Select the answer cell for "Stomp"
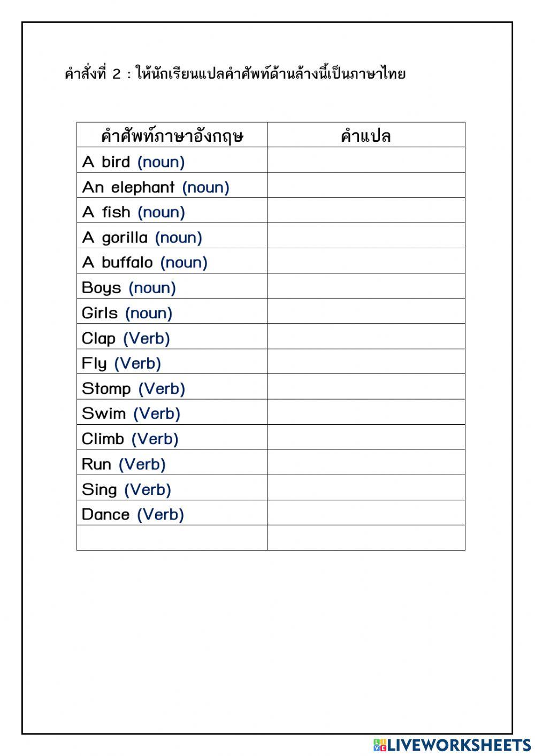535x756 pixels. coord(366,387)
